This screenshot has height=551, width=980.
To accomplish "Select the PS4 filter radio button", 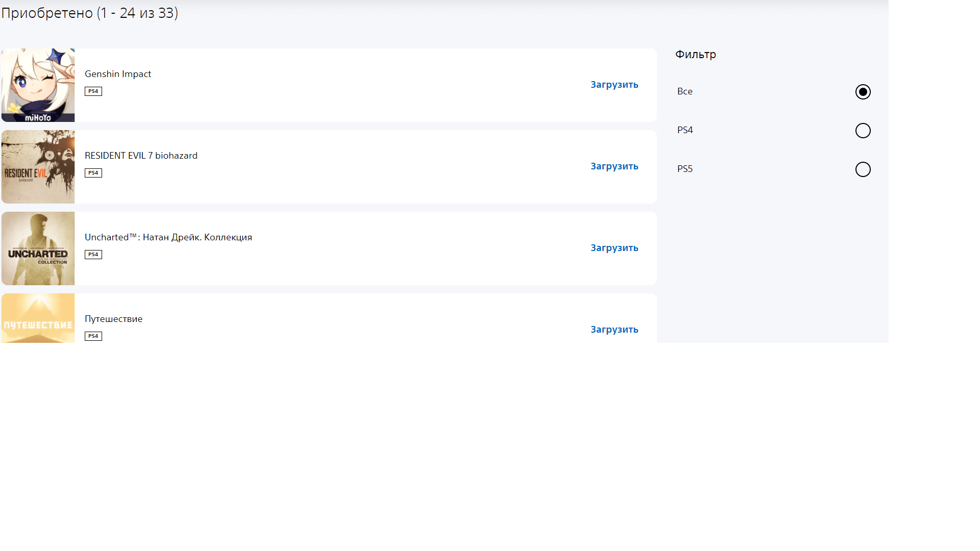I will tap(863, 131).
